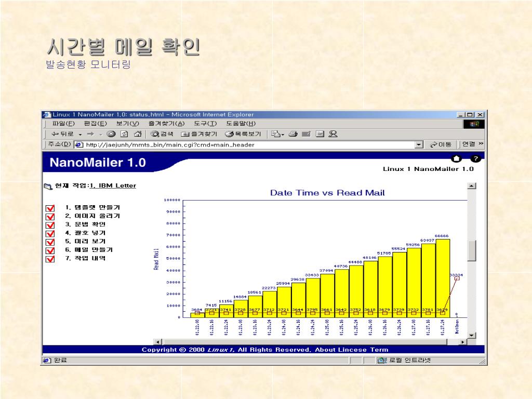Click the 이동 Go button
The height and width of the screenshot is (399, 532).
pos(441,144)
